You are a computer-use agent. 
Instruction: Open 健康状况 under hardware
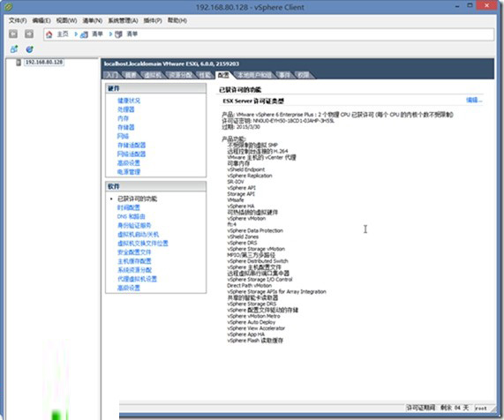click(x=129, y=101)
